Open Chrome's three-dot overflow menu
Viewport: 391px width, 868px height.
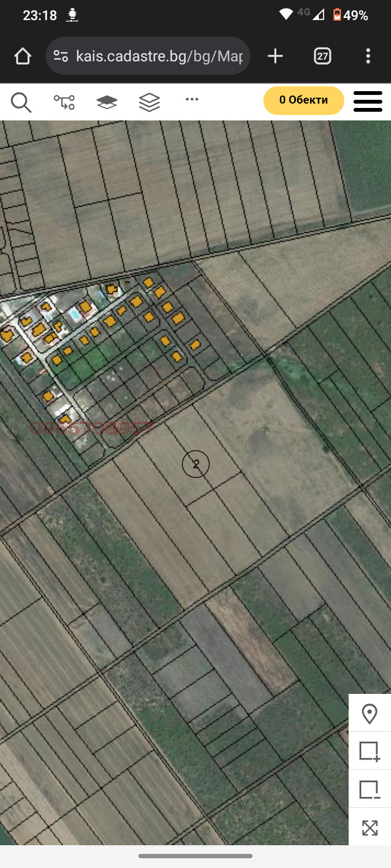coord(368,56)
